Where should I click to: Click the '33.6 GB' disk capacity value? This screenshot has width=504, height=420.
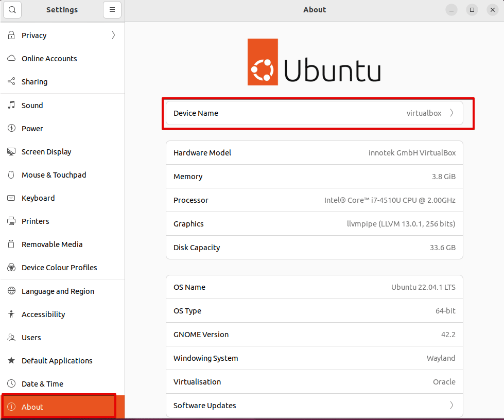(x=443, y=248)
